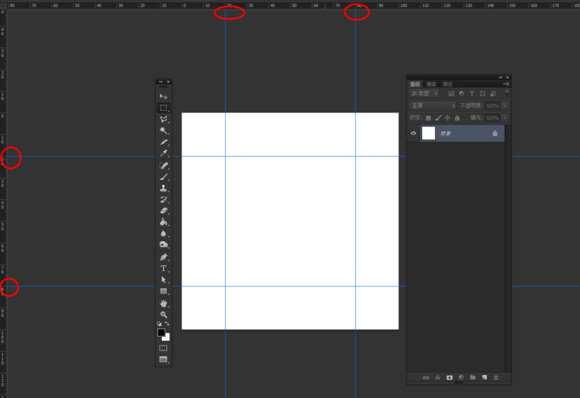Viewport: 580px width, 398px height.
Task: Select the Rectangular Marquee tool
Action: point(163,108)
